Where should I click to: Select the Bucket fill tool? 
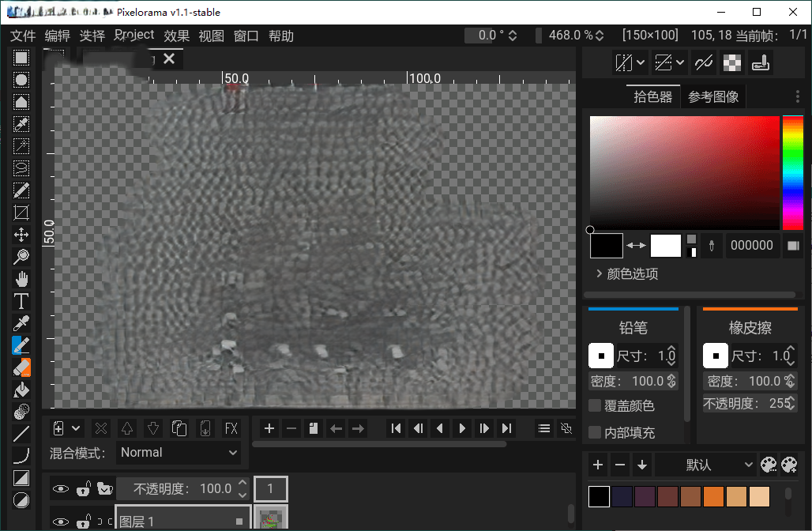point(21,390)
